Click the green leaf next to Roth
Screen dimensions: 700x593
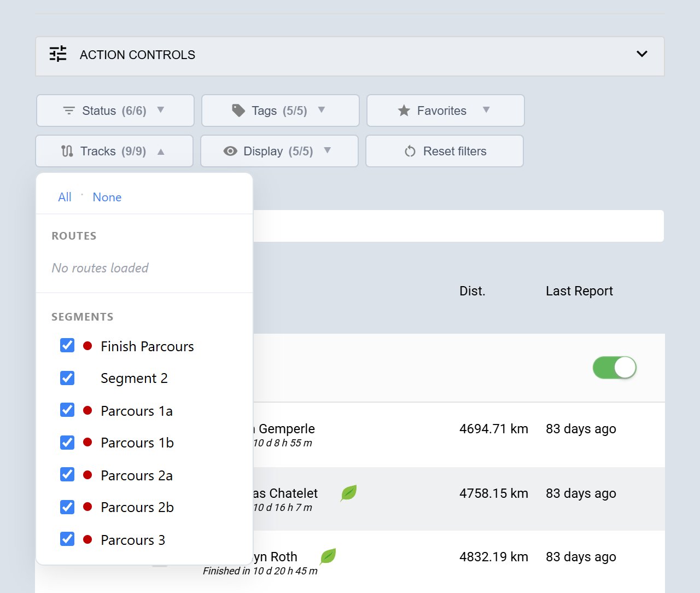[328, 556]
